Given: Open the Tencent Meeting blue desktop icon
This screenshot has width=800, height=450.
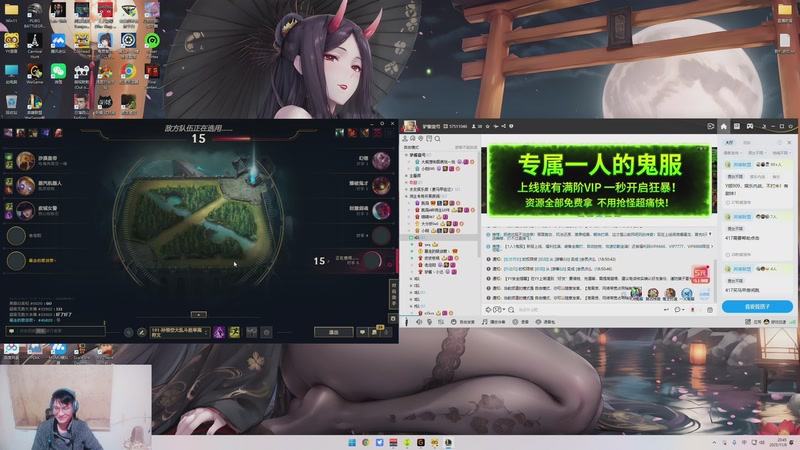Looking at the screenshot, I should (58, 42).
